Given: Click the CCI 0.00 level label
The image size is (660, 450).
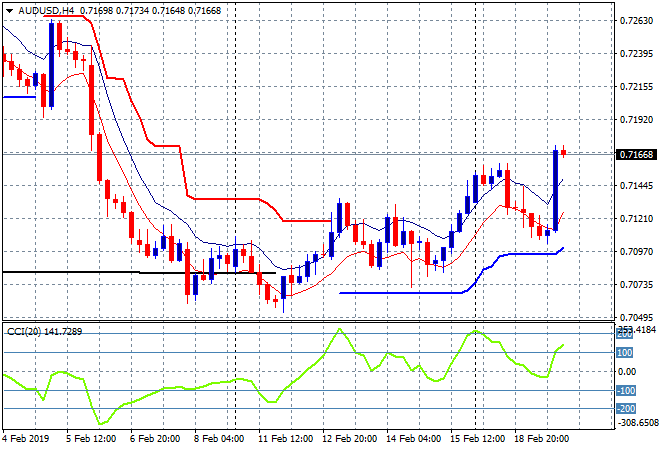Looking at the screenshot, I should (624, 372).
